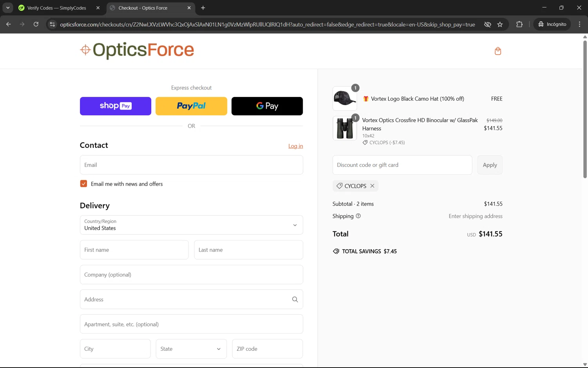This screenshot has height=368, width=588.
Task: Click the Address input field
Action: tap(191, 299)
